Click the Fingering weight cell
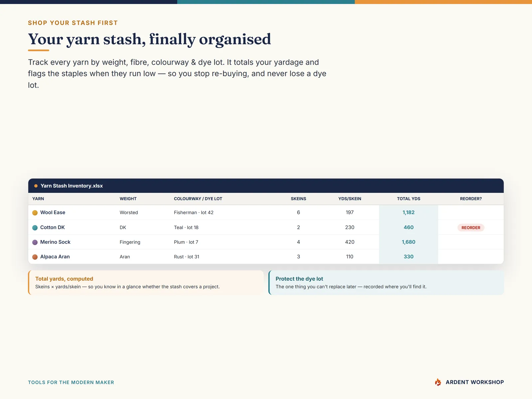The height and width of the screenshot is (399, 532). pyautogui.click(x=130, y=242)
